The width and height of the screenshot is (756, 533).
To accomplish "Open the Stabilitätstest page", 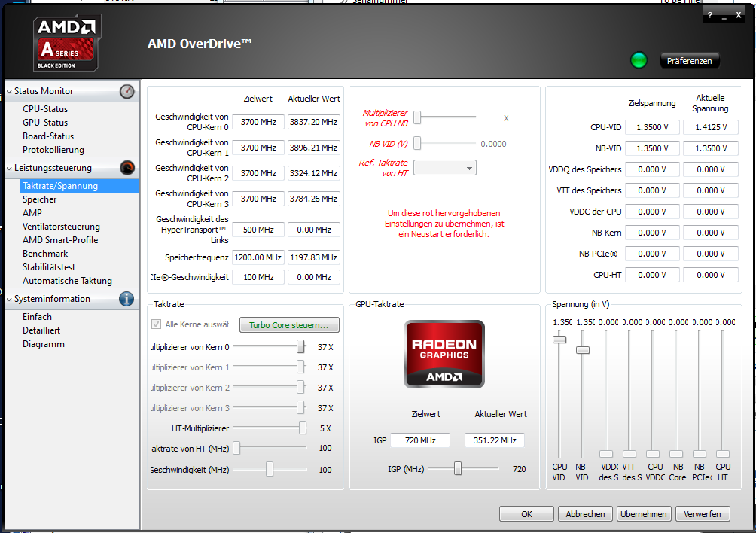I will [x=49, y=266].
